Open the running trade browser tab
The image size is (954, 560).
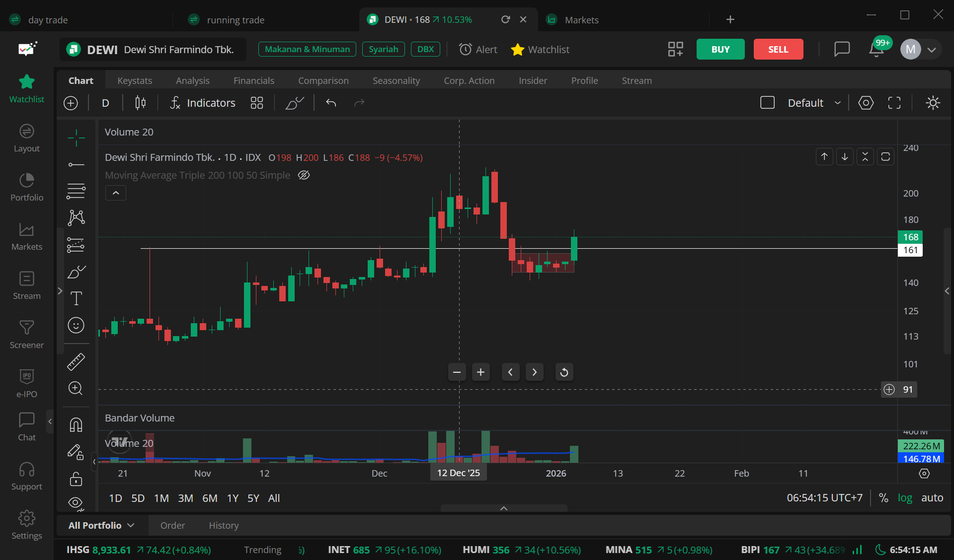coord(236,20)
